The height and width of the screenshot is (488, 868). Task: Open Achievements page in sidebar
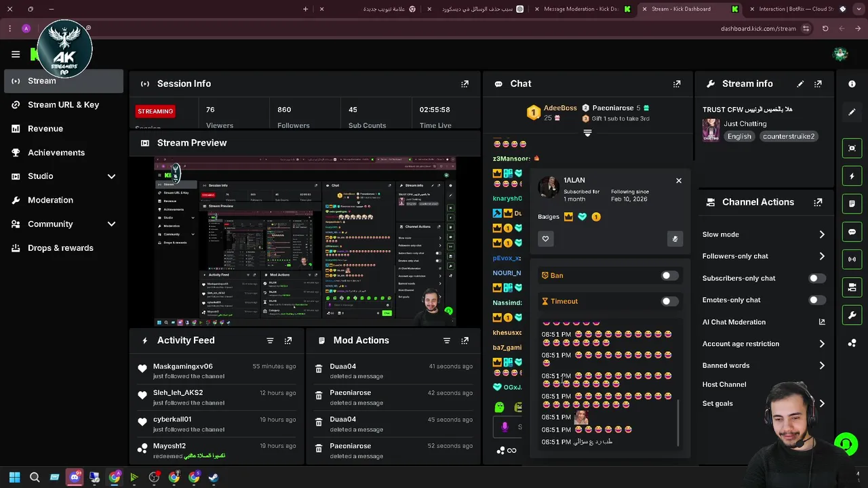click(x=64, y=153)
